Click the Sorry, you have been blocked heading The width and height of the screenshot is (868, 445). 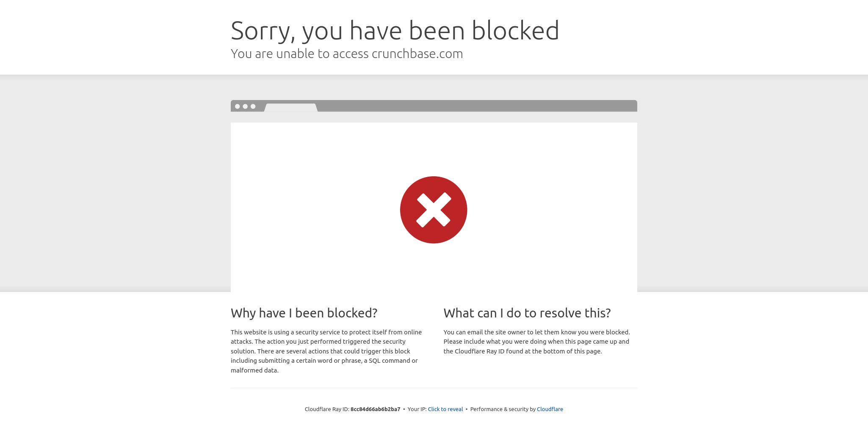[x=395, y=31]
